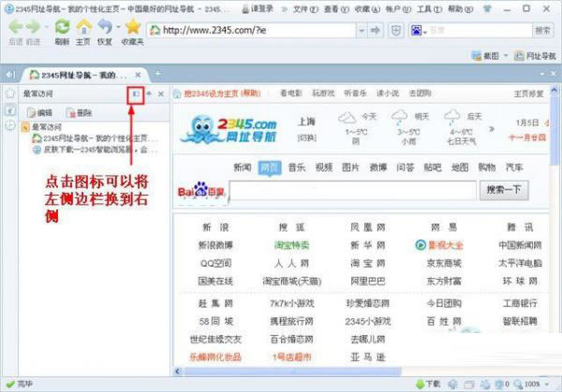The width and height of the screenshot is (562, 392).
Task: Click the cube icon in status bar
Action: pos(452,385)
